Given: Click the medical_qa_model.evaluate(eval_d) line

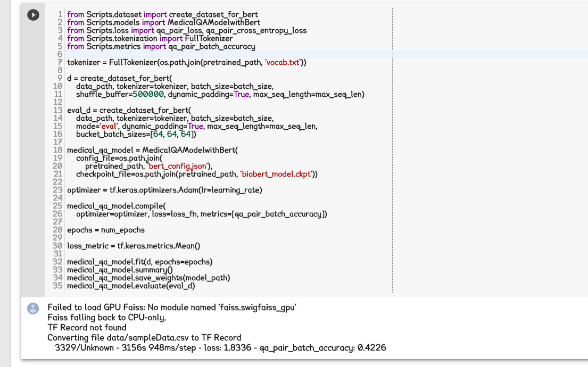Looking at the screenshot, I should (x=131, y=286).
